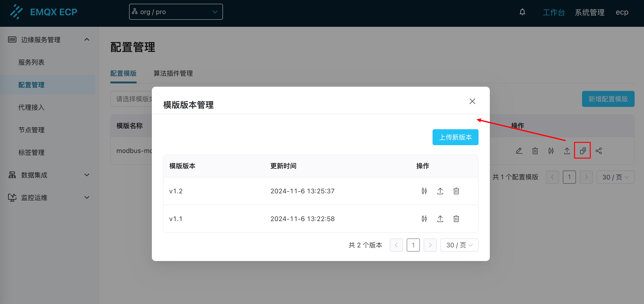Switch to the 算法插件管理 tab
Viewport: 644px width, 304px height.
click(x=173, y=74)
